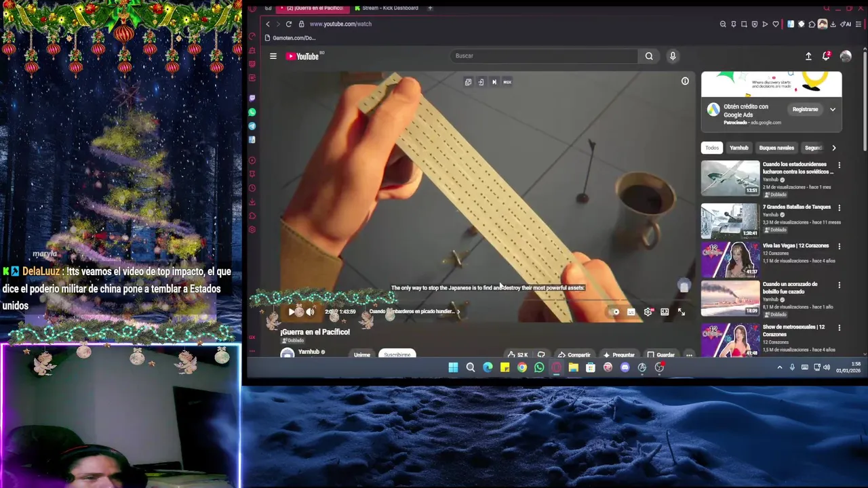Image resolution: width=868 pixels, height=488 pixels.
Task: Click the Suscribirme button
Action: click(x=397, y=354)
